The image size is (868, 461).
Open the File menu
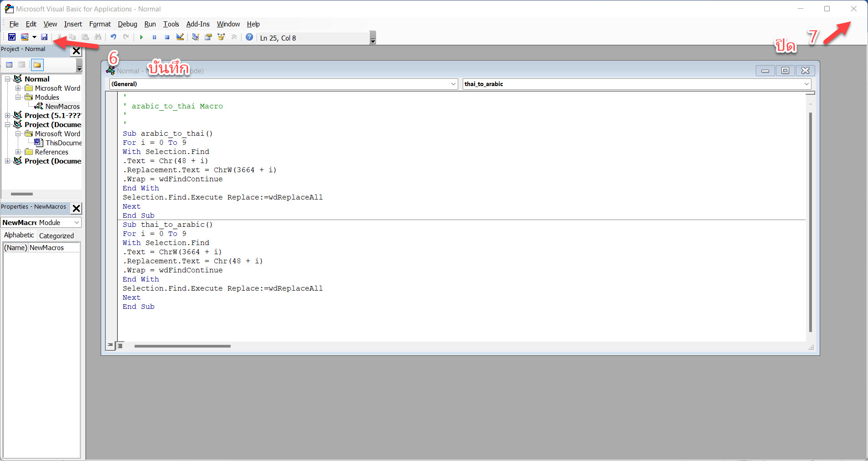tap(14, 24)
